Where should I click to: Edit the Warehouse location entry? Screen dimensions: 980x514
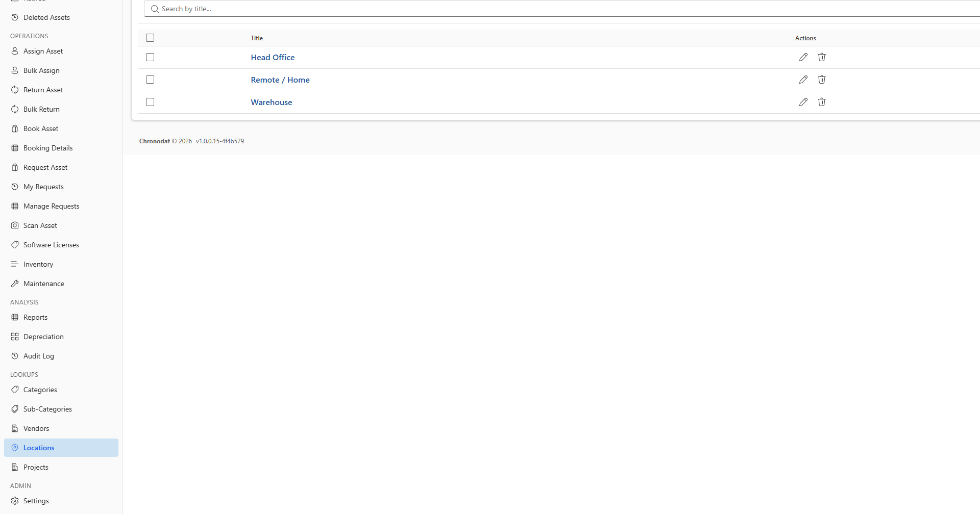[803, 102]
